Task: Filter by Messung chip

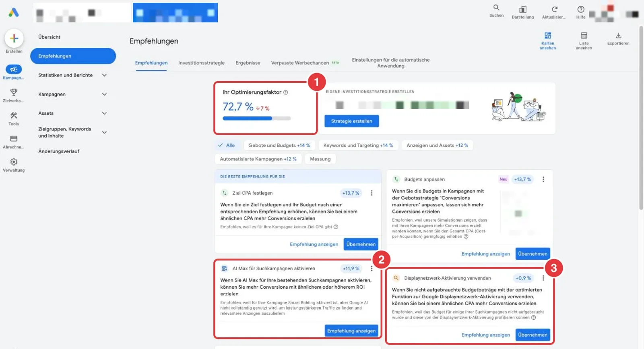Action: pyautogui.click(x=320, y=159)
